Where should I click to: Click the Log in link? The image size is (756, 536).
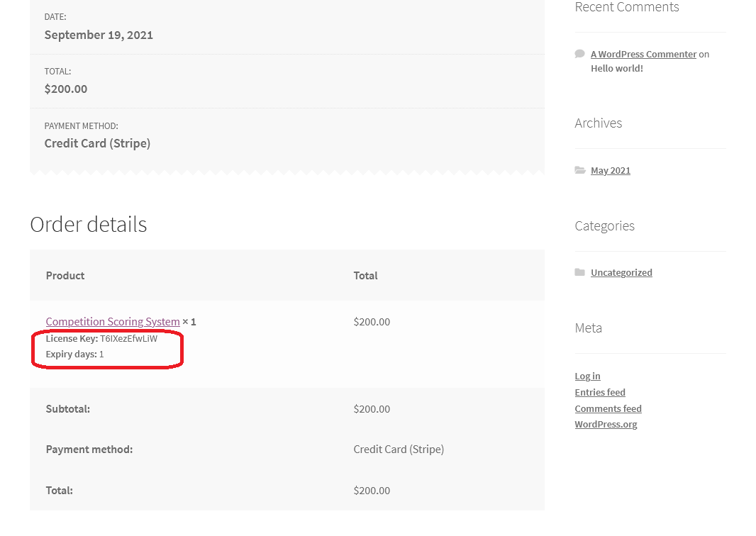[587, 376]
